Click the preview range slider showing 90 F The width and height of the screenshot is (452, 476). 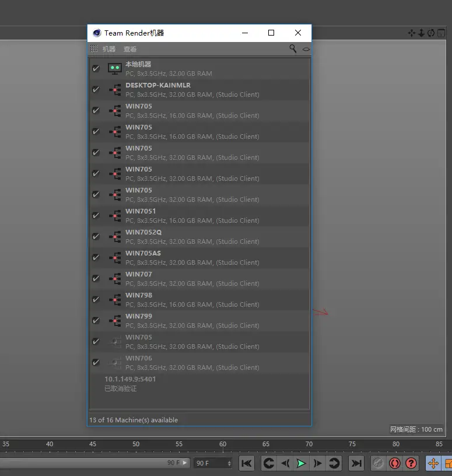(x=94, y=463)
